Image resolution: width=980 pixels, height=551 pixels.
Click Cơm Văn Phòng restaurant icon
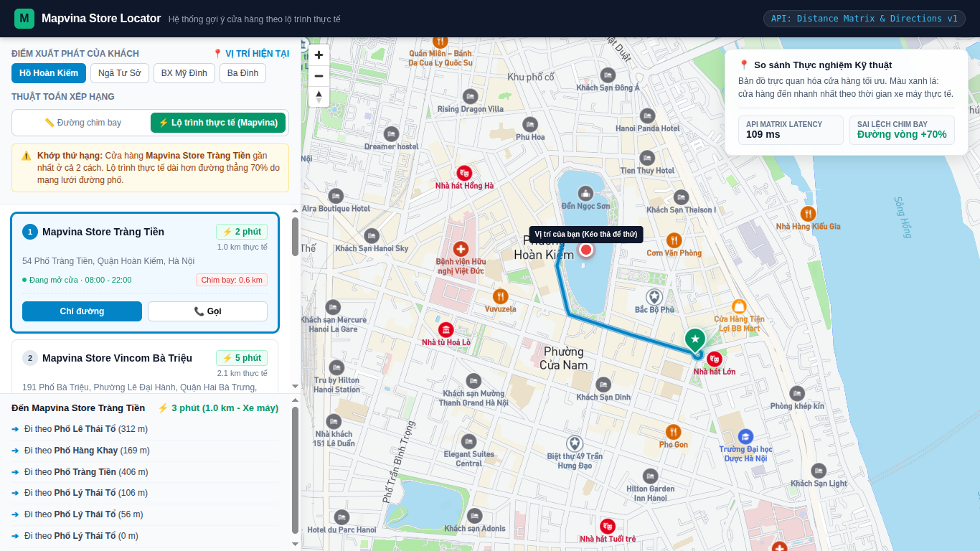674,240
